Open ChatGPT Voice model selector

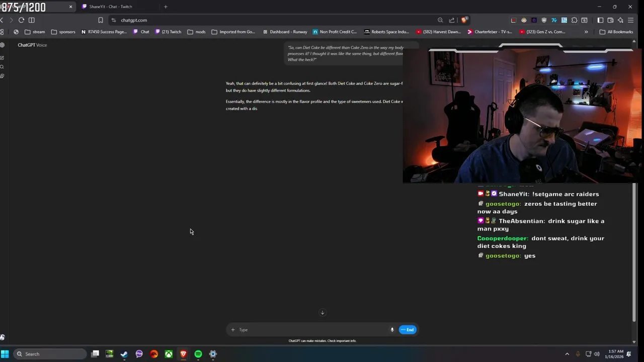[32, 45]
